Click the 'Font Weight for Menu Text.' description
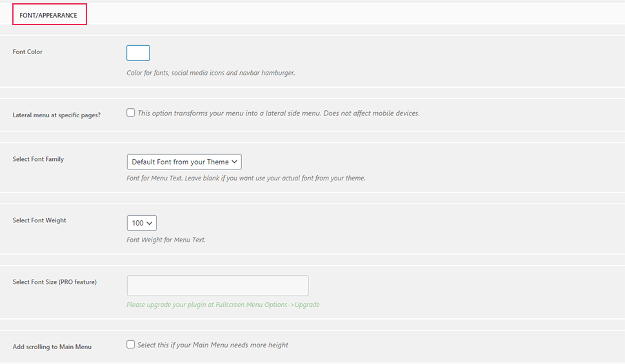625x364 pixels. point(166,240)
